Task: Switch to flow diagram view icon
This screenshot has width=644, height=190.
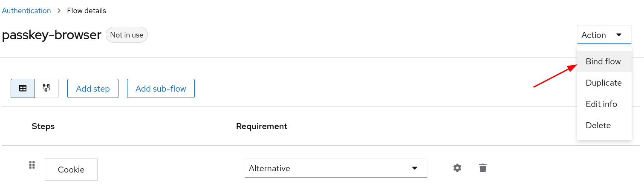Action: click(x=47, y=88)
